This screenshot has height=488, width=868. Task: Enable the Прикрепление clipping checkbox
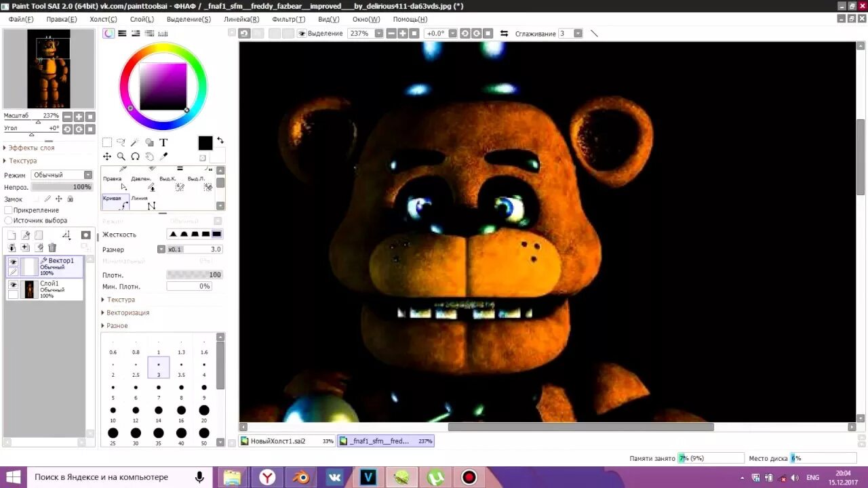9,210
